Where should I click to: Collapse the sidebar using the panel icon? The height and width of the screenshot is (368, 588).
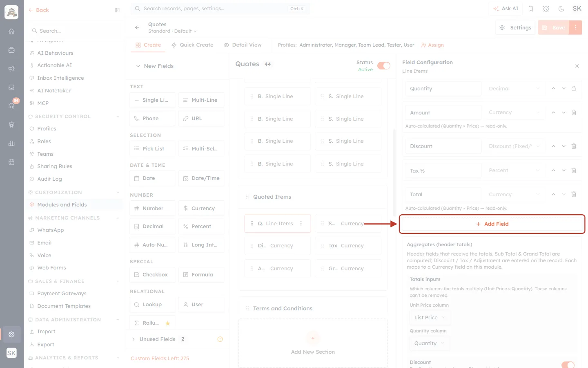[x=117, y=10]
